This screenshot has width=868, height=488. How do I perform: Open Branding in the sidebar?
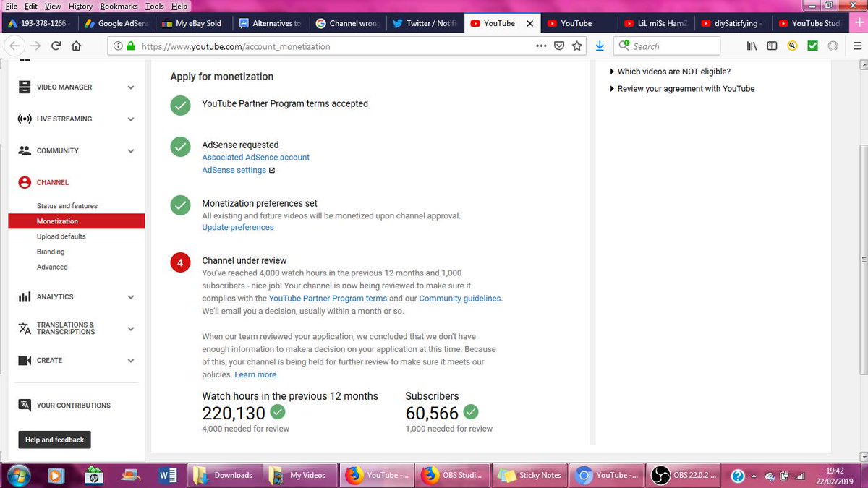click(x=51, y=252)
